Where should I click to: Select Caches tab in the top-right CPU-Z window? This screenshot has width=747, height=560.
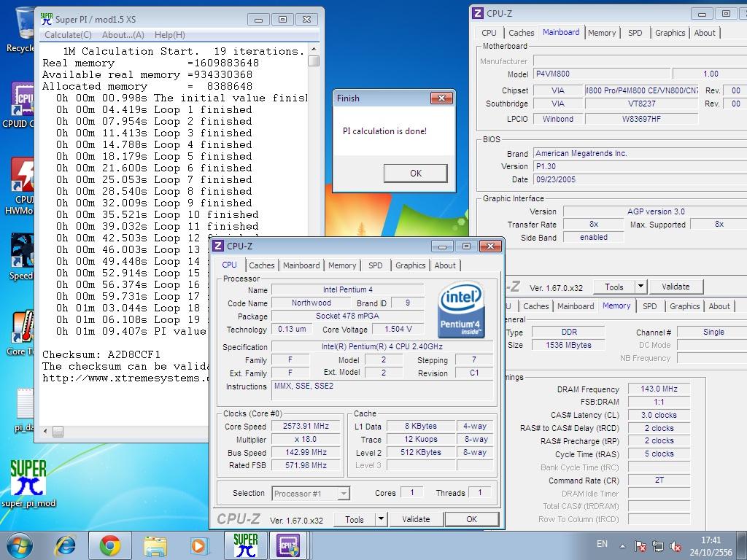(x=521, y=33)
